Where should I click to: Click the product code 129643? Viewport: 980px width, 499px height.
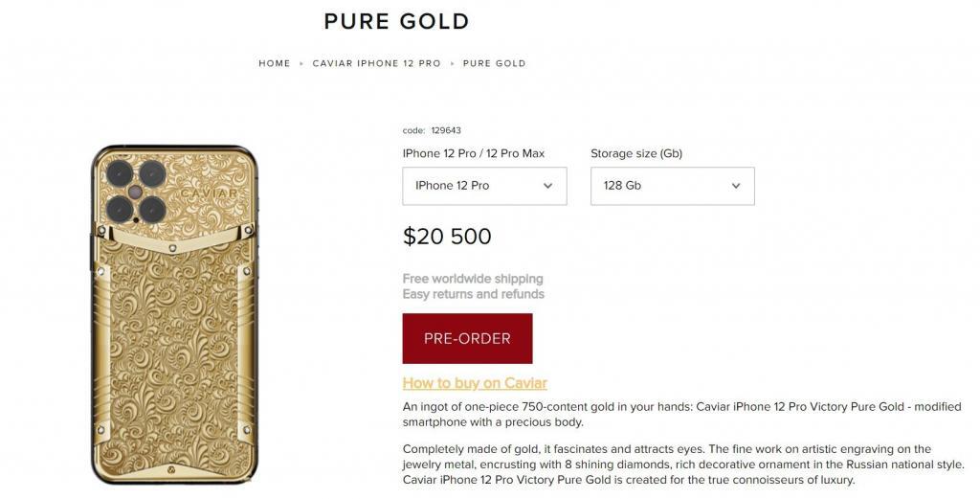446,130
